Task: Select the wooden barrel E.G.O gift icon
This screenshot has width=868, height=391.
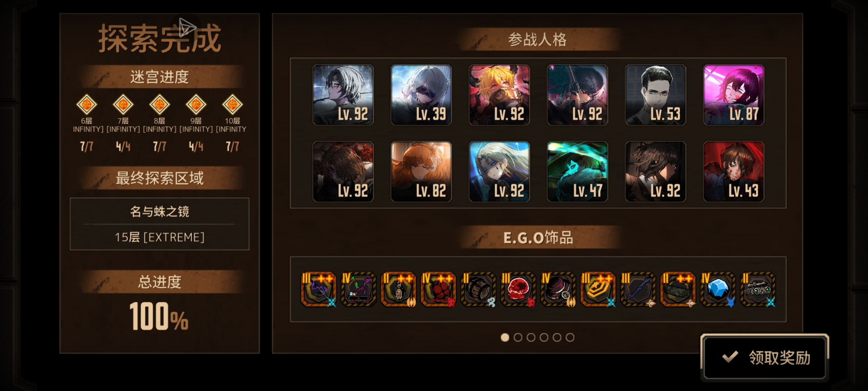Action: tap(478, 289)
